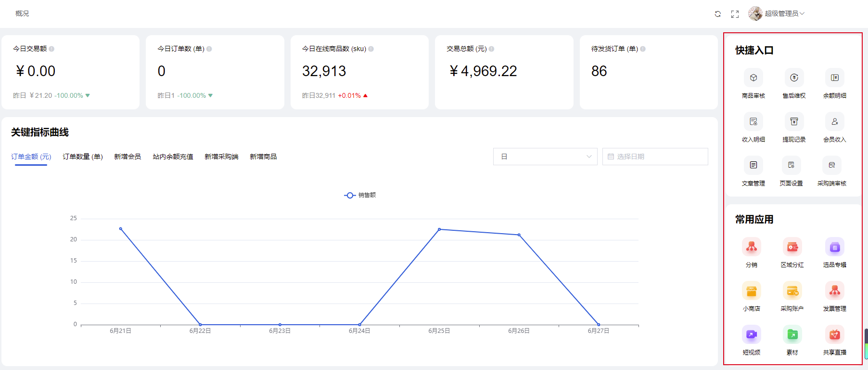
Task: Click the refresh icon in header
Action: point(717,14)
